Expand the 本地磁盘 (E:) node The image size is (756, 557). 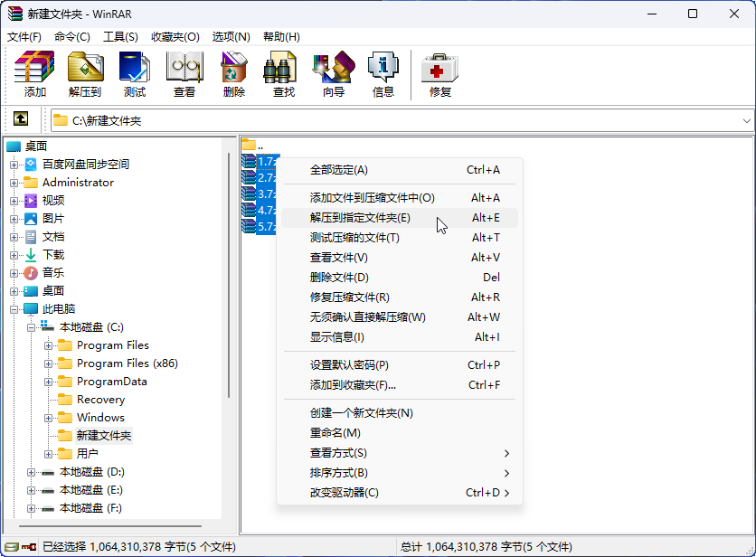[x=32, y=490]
